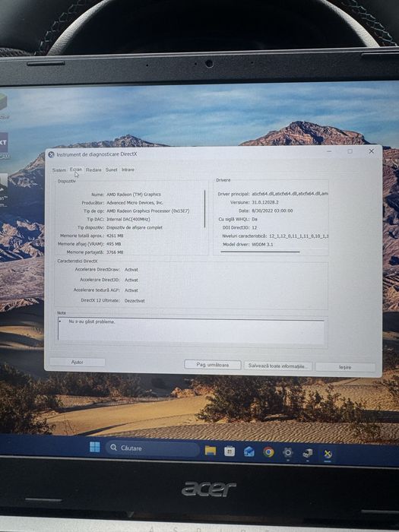Switch to the Sunet tab
This screenshot has height=532, width=399.
pos(111,169)
